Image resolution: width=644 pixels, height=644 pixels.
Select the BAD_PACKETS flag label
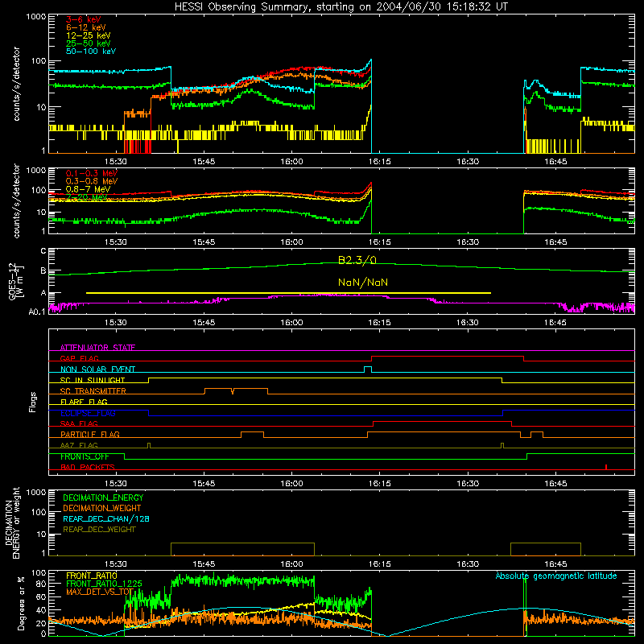[88, 467]
